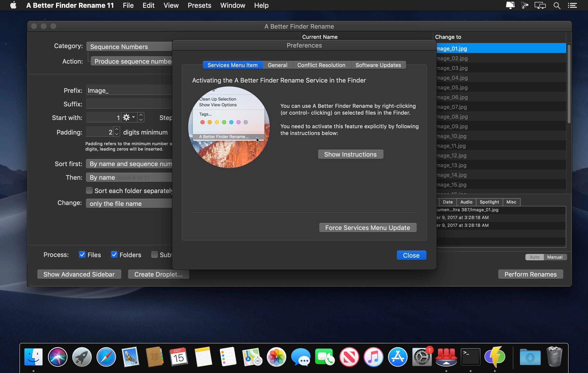Click the Services Menu Item tab
Screen dimensions: 588x373
232,65
